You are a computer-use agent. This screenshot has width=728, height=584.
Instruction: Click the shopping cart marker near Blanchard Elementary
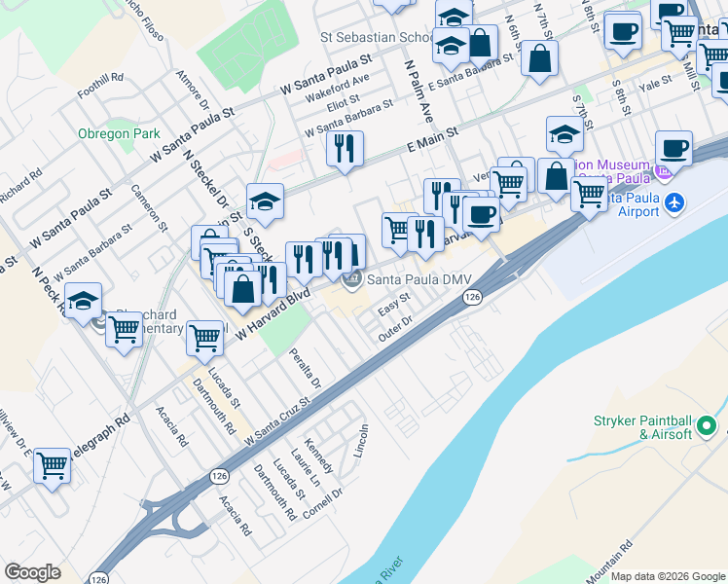[124, 330]
